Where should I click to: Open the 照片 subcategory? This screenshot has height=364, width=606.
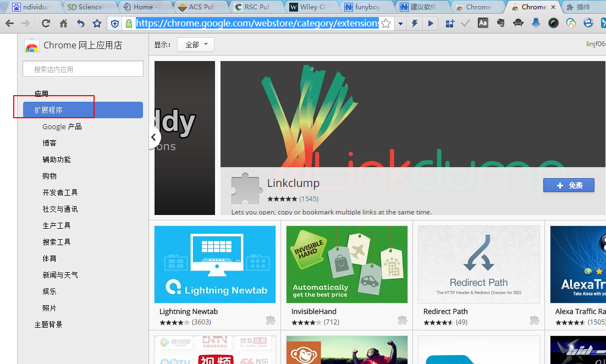point(49,308)
